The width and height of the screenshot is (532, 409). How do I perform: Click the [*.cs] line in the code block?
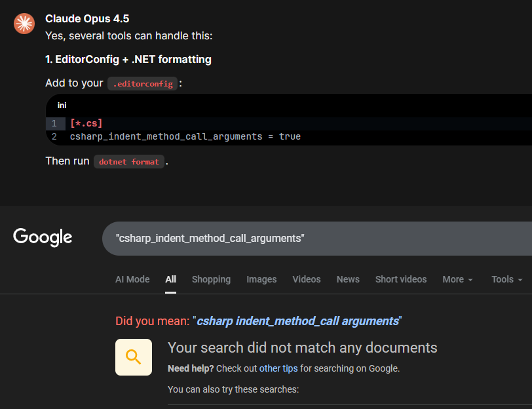(86, 123)
